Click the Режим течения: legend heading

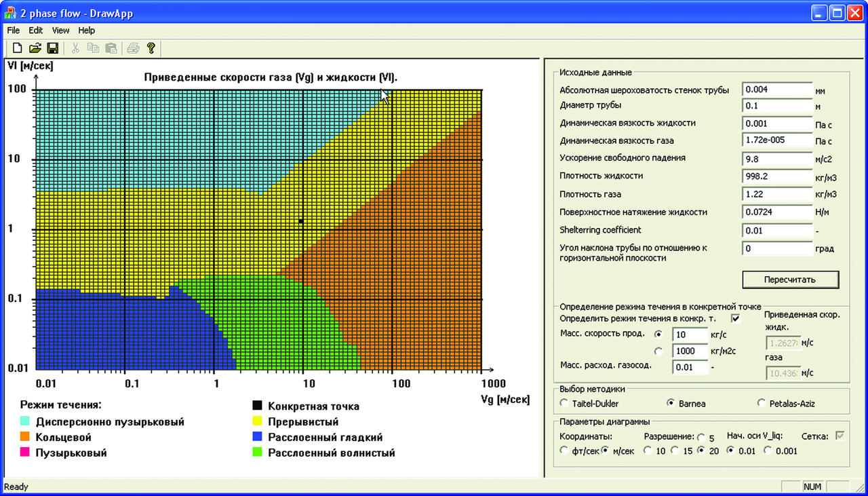[x=60, y=406]
